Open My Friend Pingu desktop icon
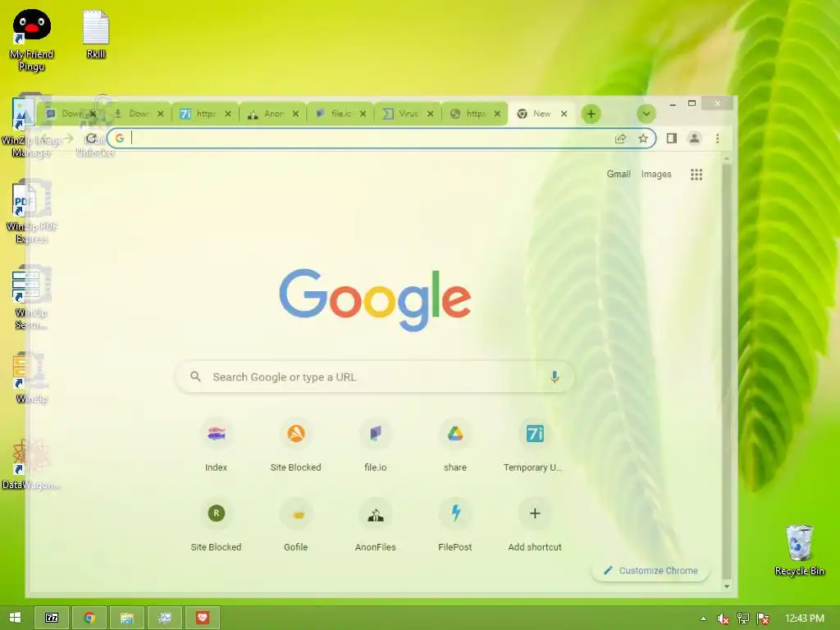This screenshot has height=630, width=840. [32, 41]
